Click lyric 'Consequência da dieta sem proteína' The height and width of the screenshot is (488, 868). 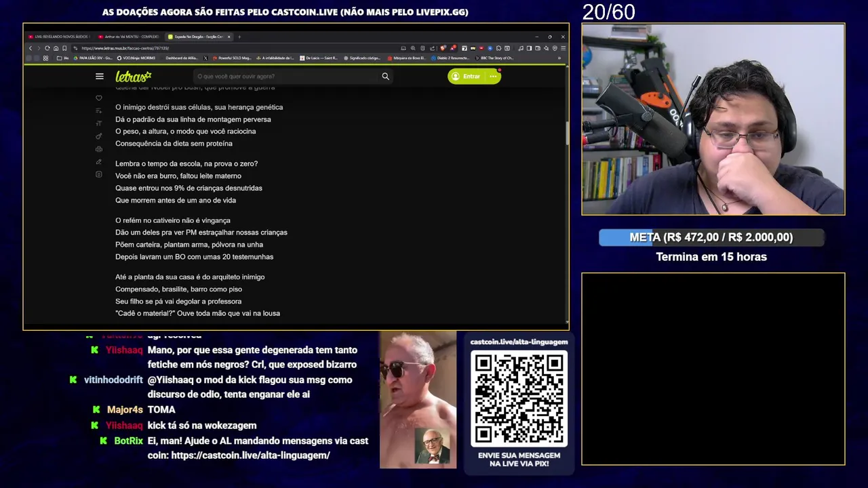pyautogui.click(x=174, y=144)
